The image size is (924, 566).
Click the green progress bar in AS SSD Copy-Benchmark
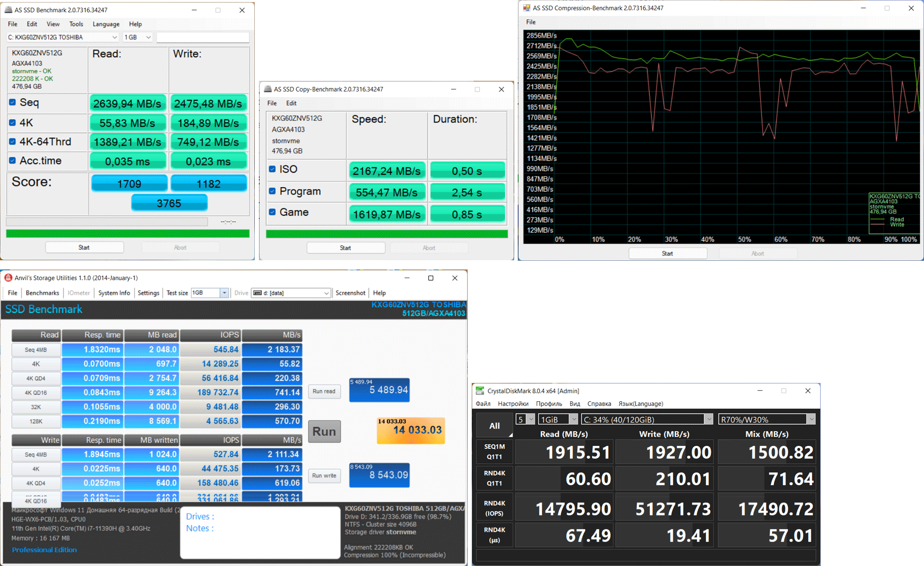click(386, 234)
